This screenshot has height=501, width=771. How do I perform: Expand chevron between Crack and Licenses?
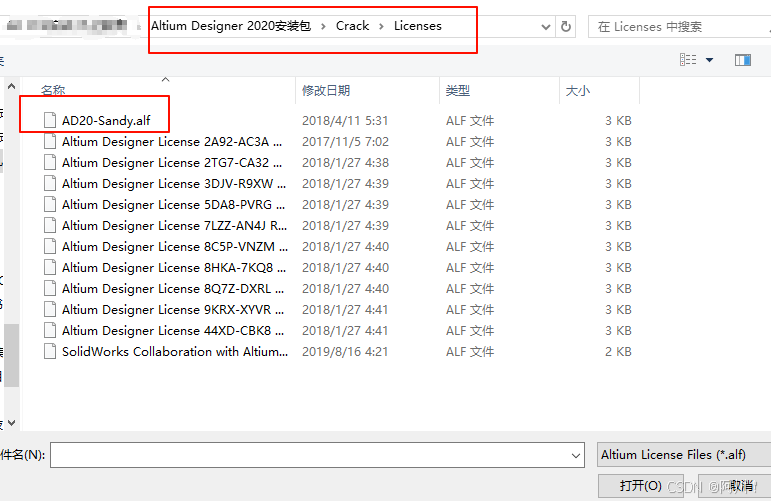click(x=381, y=26)
